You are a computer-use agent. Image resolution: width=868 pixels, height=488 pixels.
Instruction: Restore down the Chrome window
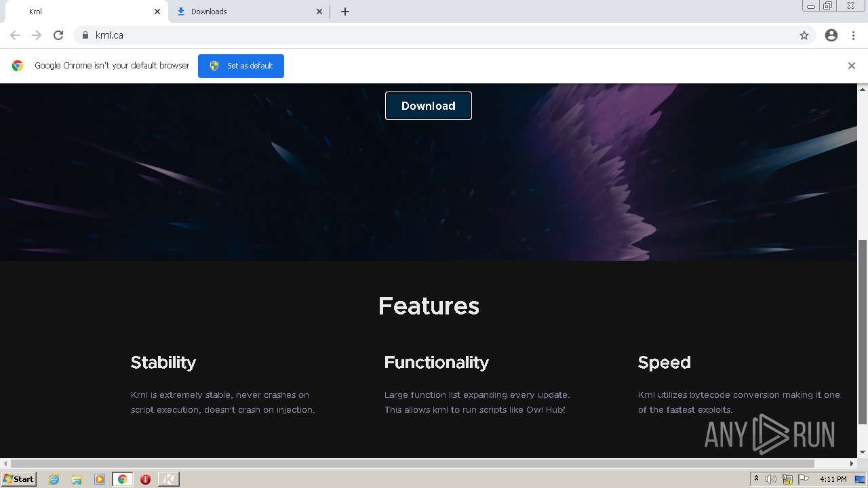828,5
